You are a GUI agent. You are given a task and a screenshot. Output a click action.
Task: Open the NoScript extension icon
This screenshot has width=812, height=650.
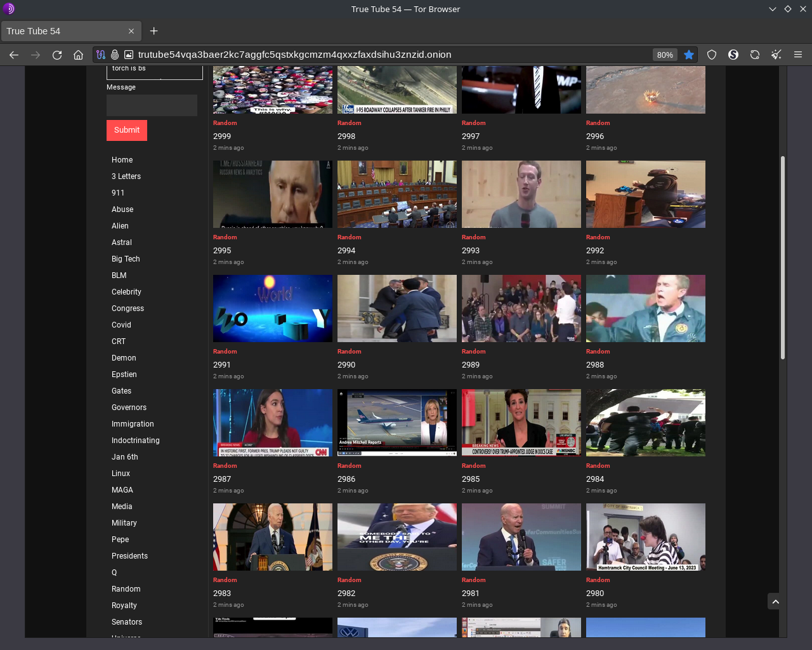click(733, 55)
